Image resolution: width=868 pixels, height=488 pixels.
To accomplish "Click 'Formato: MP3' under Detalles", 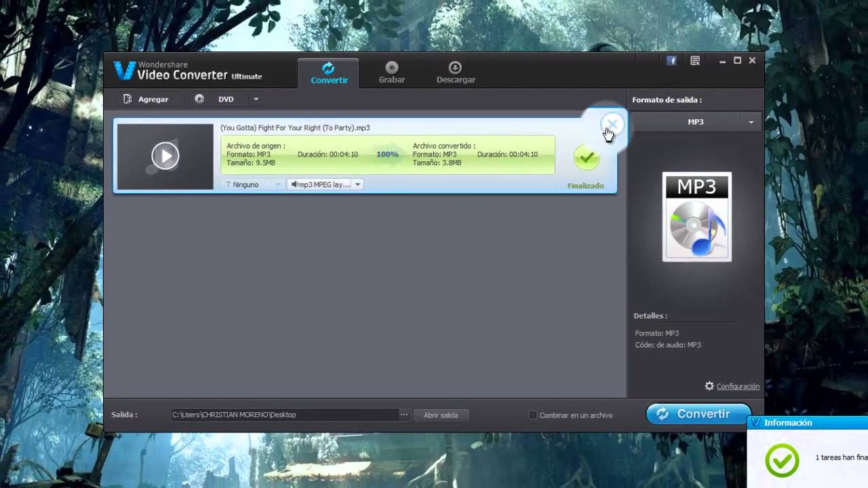I will click(x=656, y=333).
